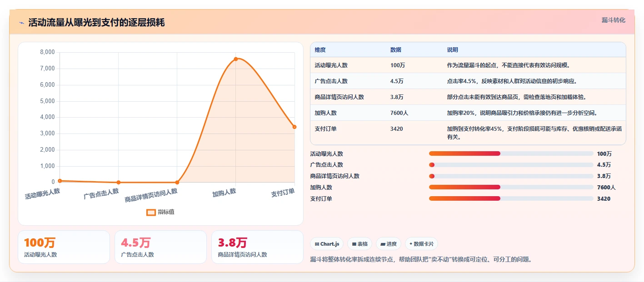
Task: Select the 表格 tag button
Action: (359, 244)
